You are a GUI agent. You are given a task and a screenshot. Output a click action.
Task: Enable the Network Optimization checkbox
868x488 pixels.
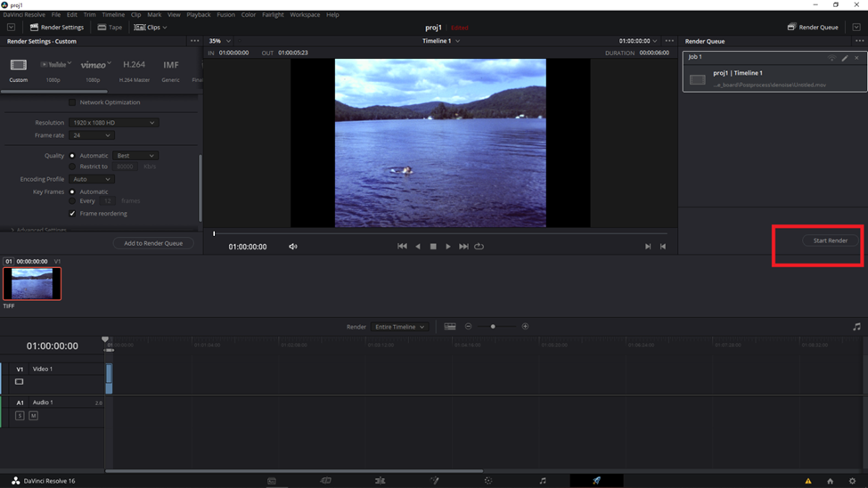click(72, 102)
